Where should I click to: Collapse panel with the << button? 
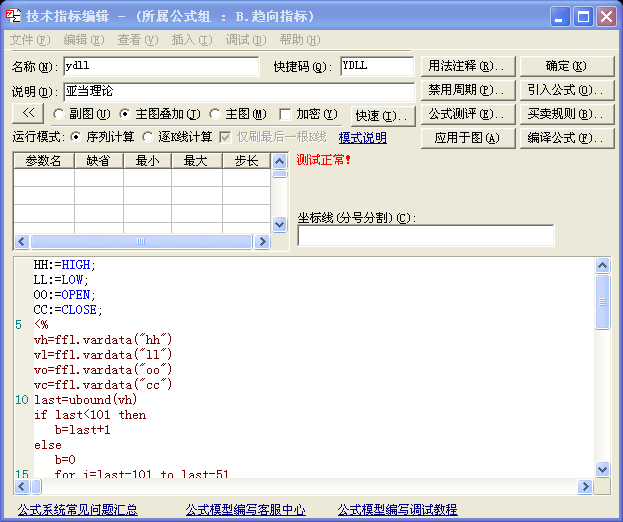(x=28, y=114)
